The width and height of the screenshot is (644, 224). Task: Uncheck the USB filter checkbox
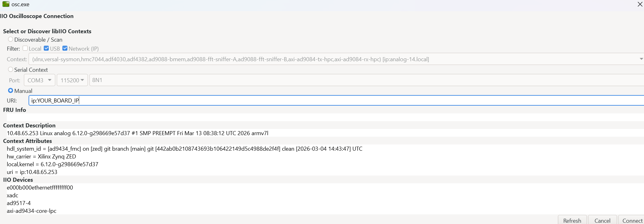coord(46,48)
